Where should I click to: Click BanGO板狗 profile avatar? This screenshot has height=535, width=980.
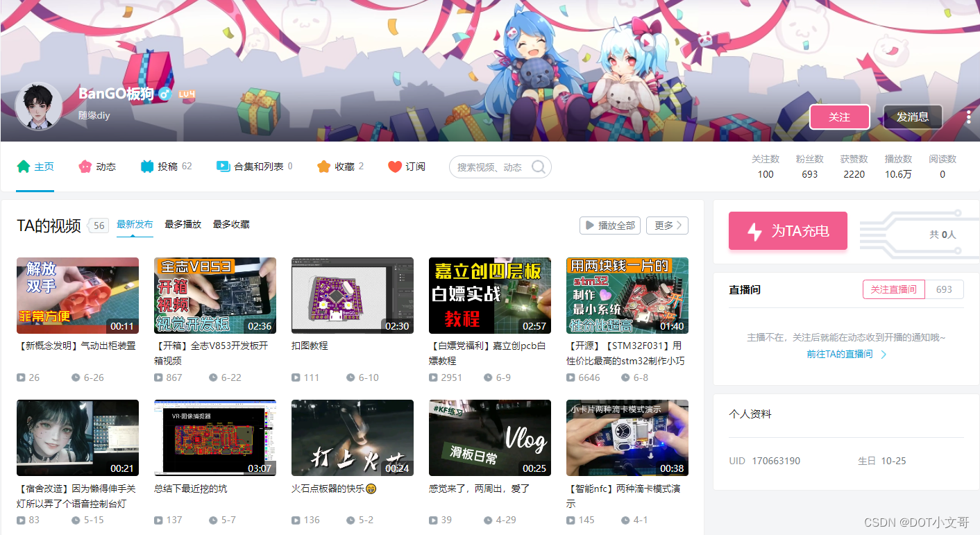39,106
